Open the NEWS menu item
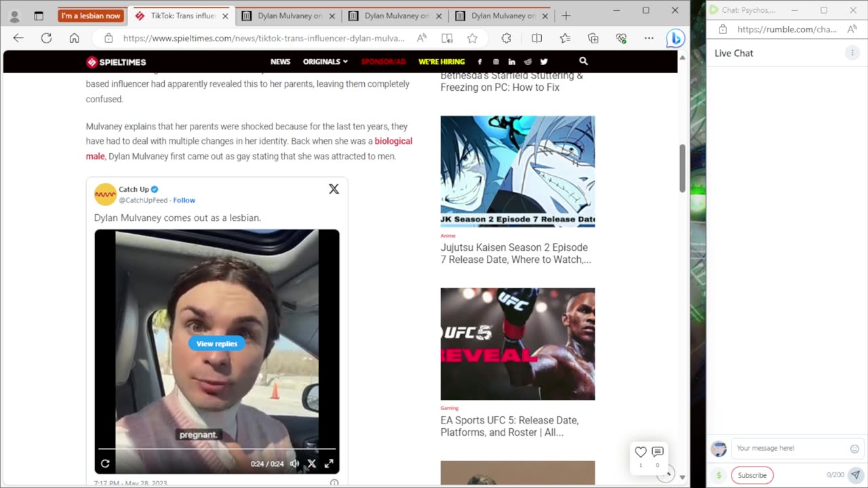This screenshot has height=488, width=868. [x=280, y=62]
